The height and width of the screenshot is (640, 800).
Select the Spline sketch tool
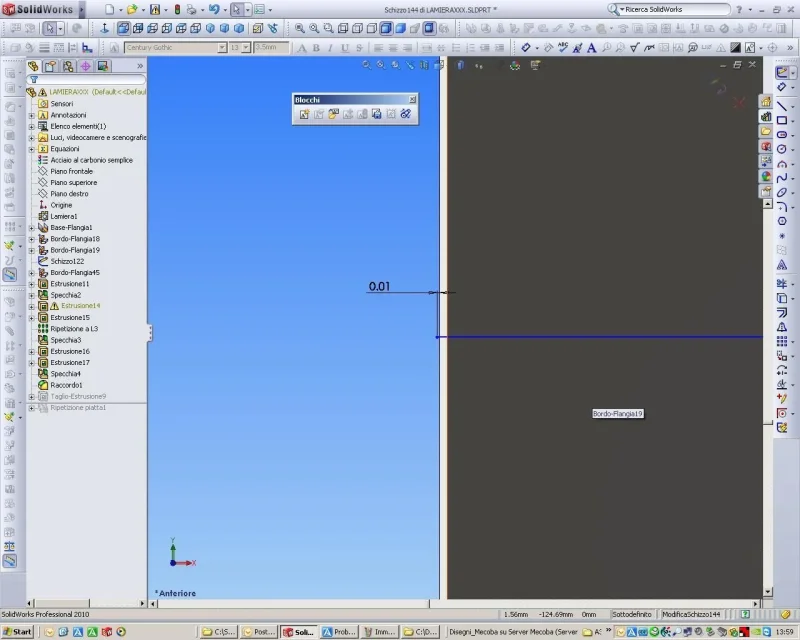(782, 178)
